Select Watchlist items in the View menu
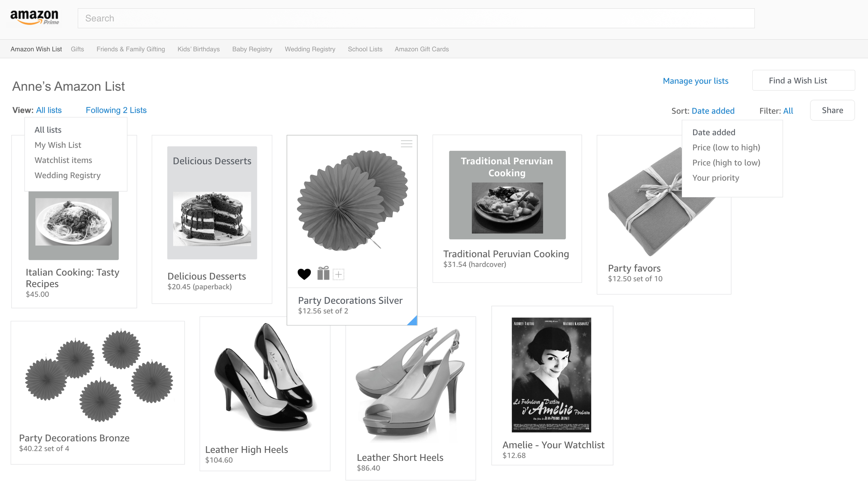Viewport: 868px width, 488px height. click(63, 160)
